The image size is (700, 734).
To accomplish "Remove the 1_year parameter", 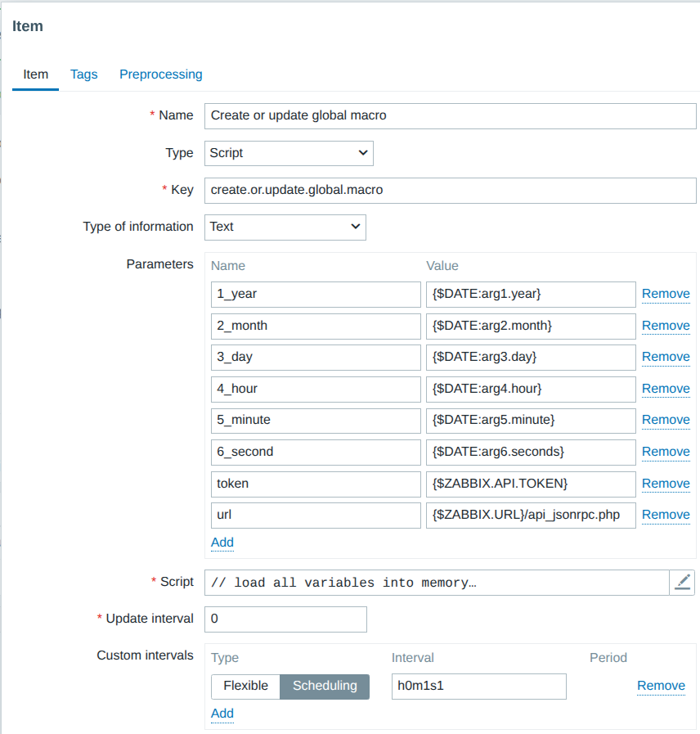I will pyautogui.click(x=665, y=294).
